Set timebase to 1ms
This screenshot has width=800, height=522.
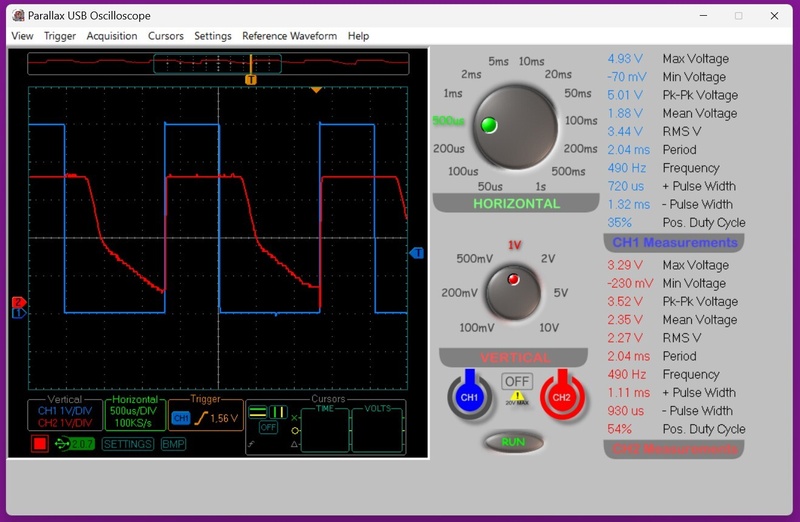[453, 93]
